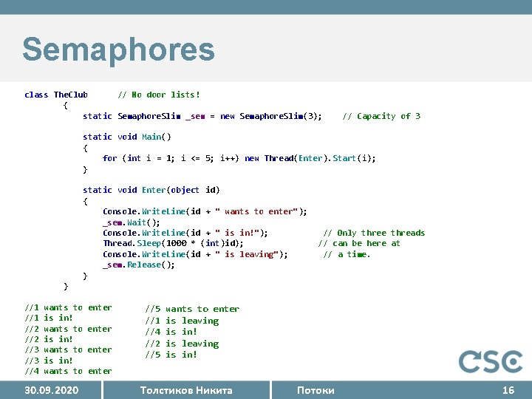Click the '// Capacity of 3' comment
The width and height of the screenshot is (532, 399).
click(381, 117)
